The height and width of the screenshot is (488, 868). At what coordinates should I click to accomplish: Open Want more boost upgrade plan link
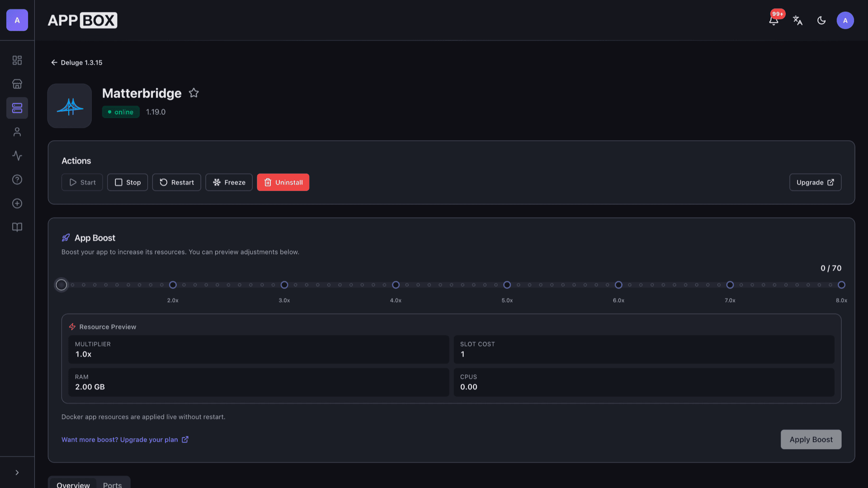(125, 440)
